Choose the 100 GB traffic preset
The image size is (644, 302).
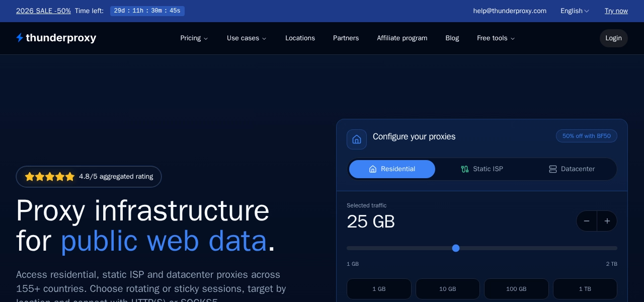[x=516, y=289]
